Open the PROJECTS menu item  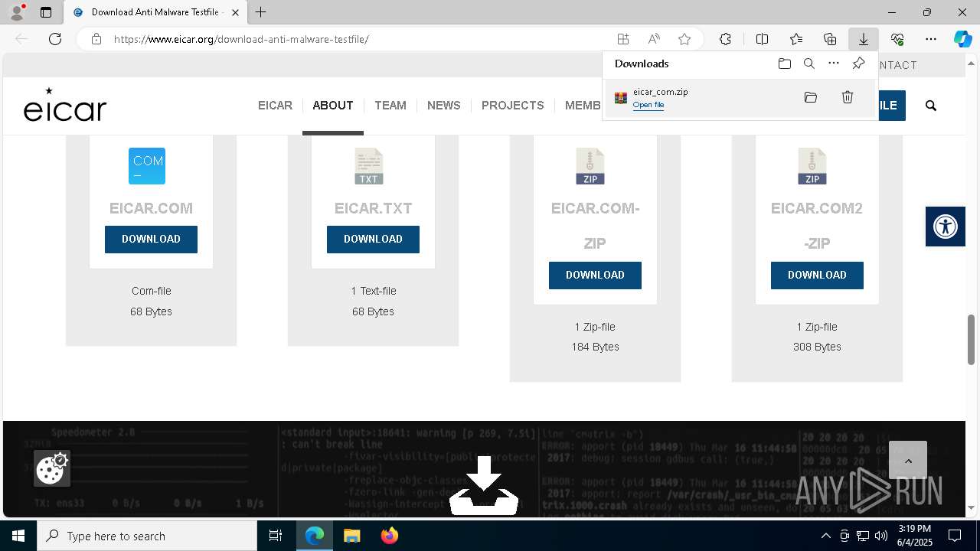[x=512, y=106]
